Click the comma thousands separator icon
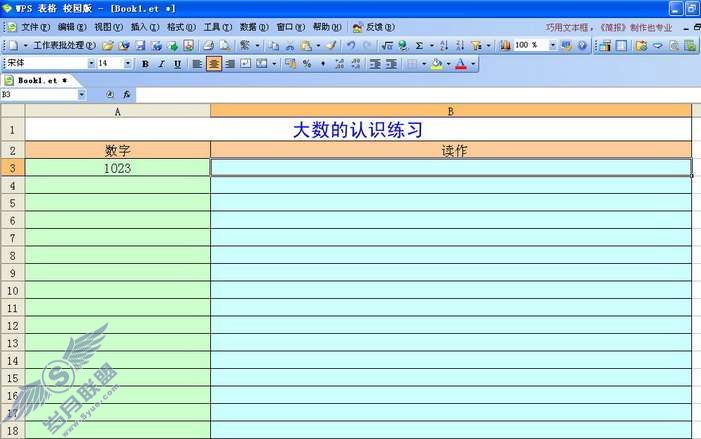701x439 pixels. [x=323, y=64]
